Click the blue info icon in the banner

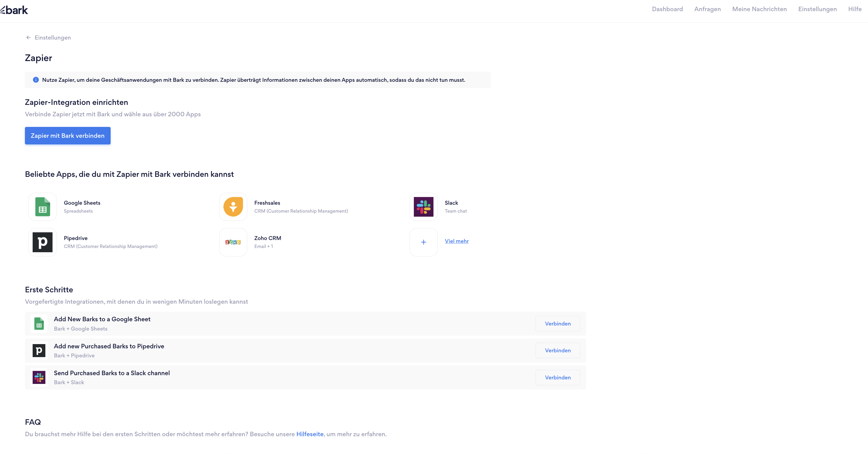point(36,80)
